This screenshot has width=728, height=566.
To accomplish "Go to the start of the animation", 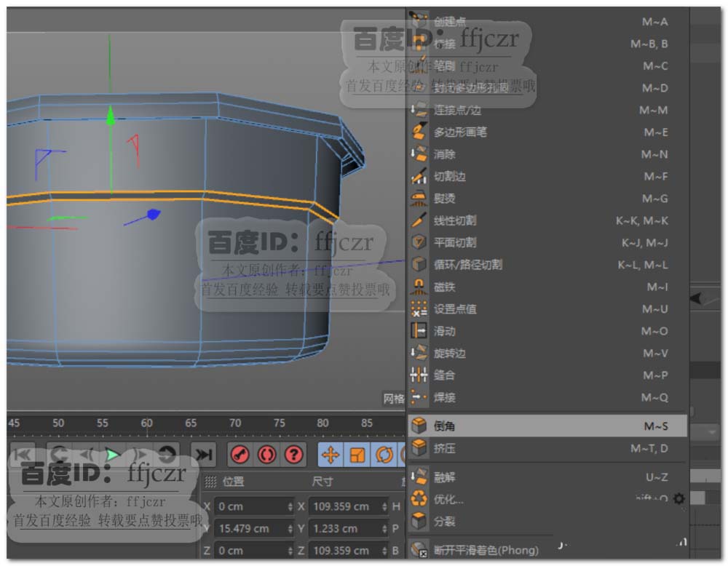I will click(23, 455).
